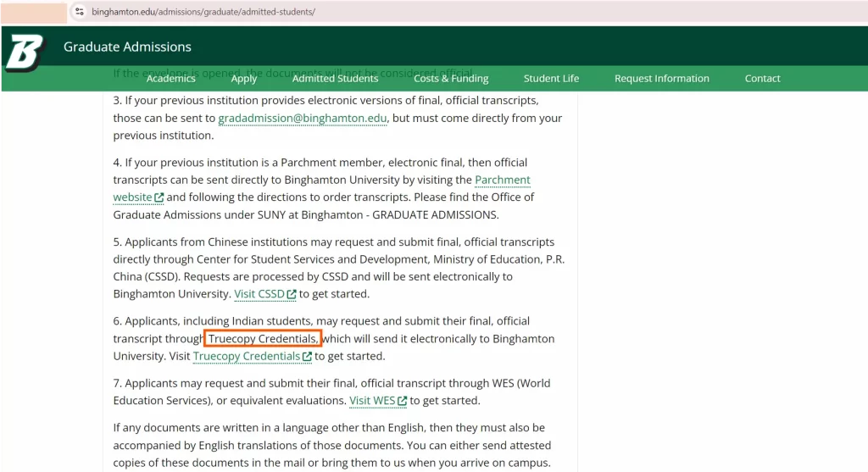Click external-link icon beside Visit CSSD
Viewport: 868px width, 472px height.
click(x=292, y=294)
